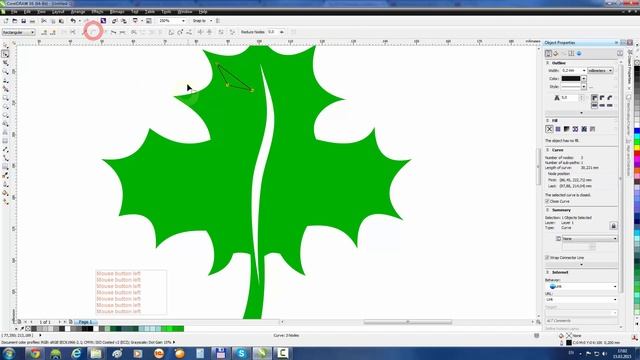This screenshot has width=640, height=360.
Task: Open the View menu
Action: tap(41, 12)
